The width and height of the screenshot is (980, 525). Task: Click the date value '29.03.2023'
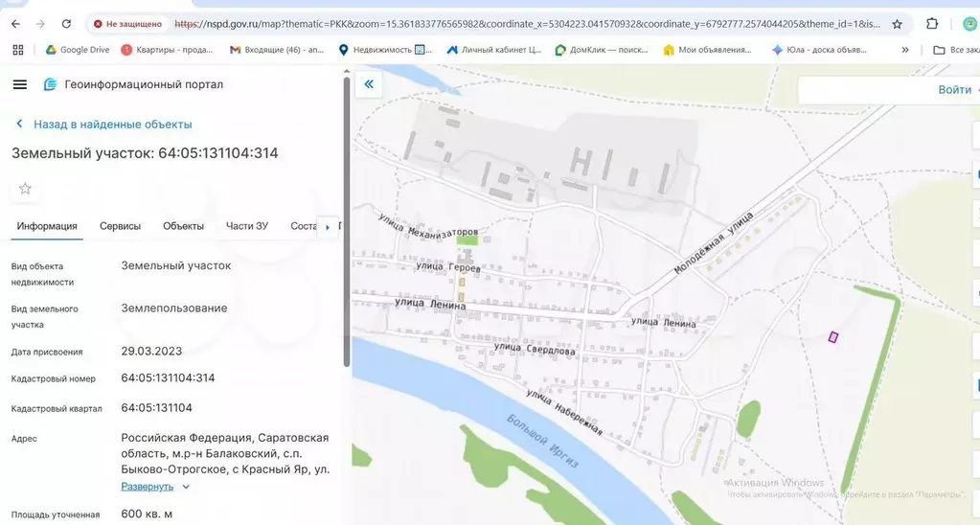click(x=152, y=352)
